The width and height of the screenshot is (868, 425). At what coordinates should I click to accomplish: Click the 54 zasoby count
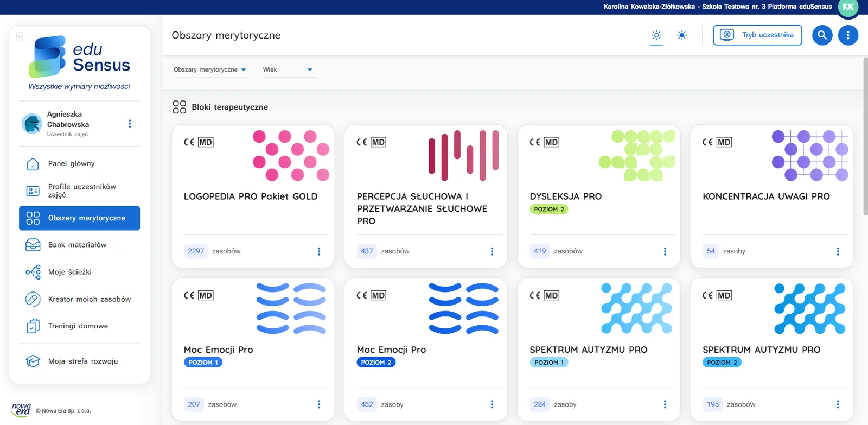tap(724, 251)
